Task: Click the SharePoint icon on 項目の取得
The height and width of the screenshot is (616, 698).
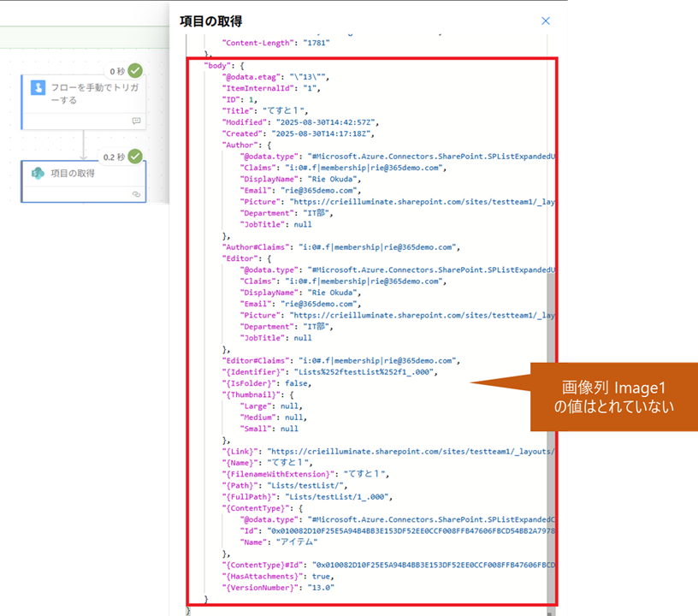Action: [x=38, y=174]
